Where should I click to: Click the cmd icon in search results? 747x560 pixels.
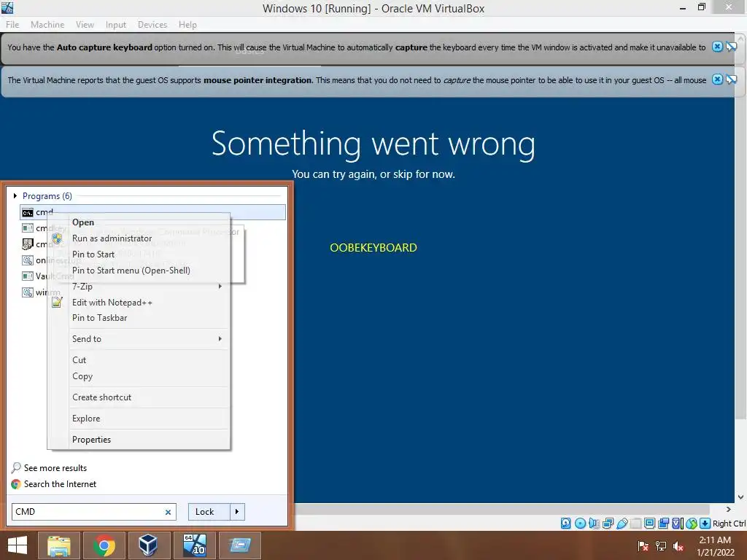28,212
